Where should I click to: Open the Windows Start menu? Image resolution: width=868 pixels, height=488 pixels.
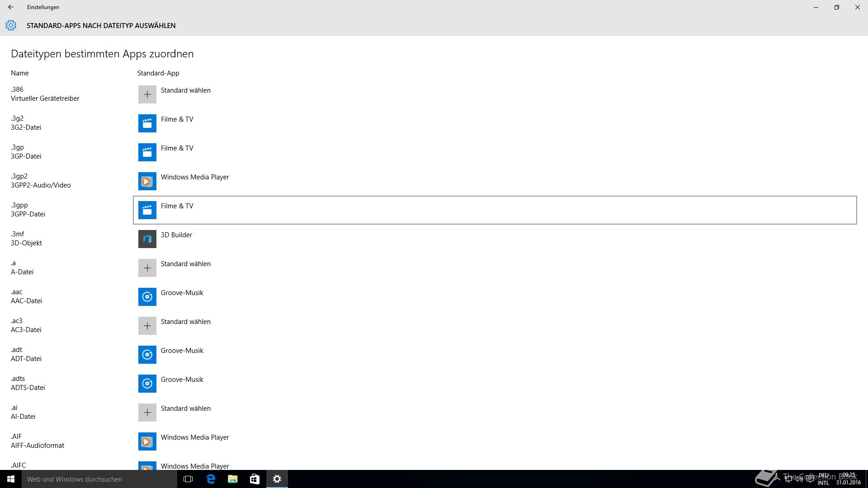click(11, 479)
